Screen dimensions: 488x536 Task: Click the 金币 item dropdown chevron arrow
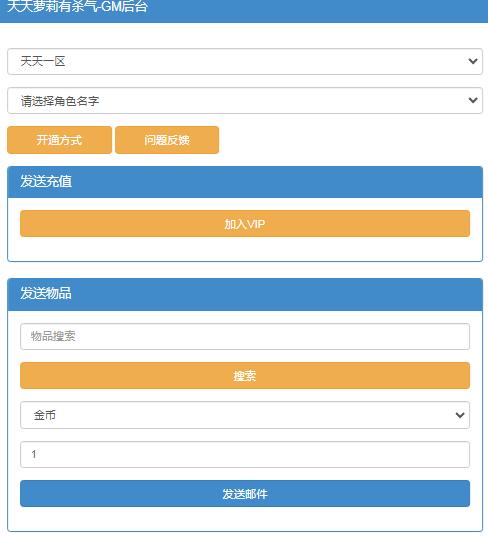click(460, 415)
